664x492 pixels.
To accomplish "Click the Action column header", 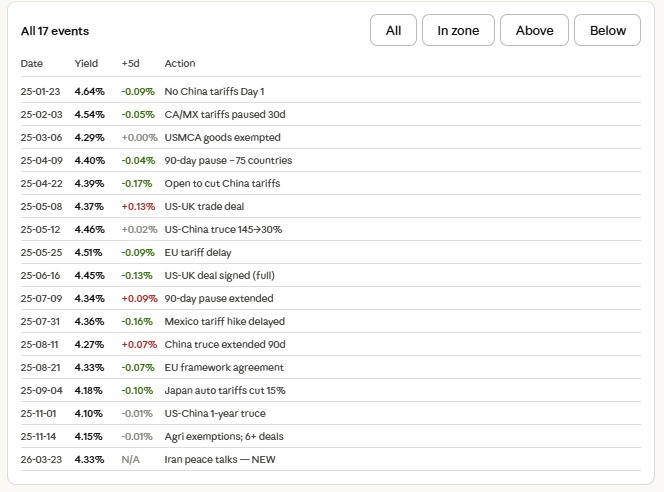I will (180, 64).
